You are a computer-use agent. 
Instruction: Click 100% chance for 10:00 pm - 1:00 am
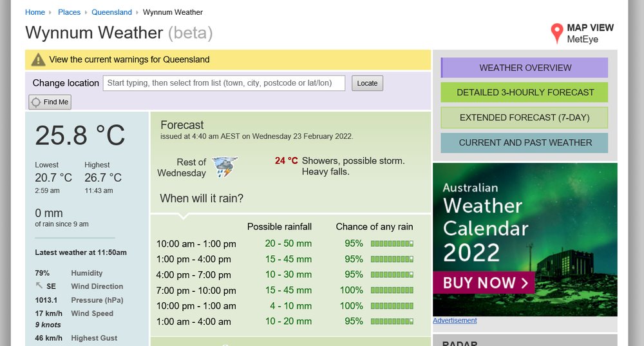click(x=352, y=306)
